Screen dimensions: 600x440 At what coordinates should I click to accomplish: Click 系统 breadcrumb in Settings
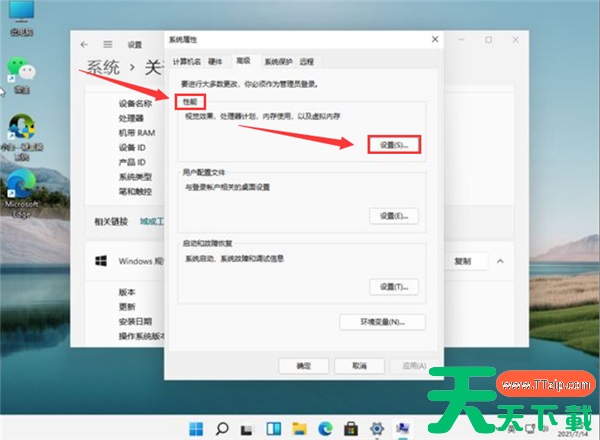tap(103, 68)
